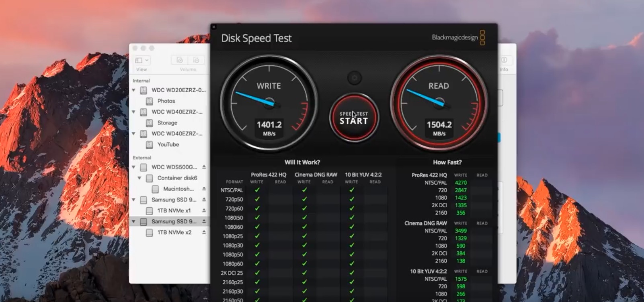
Task: Click the 138 write value
Action: pos(461,261)
